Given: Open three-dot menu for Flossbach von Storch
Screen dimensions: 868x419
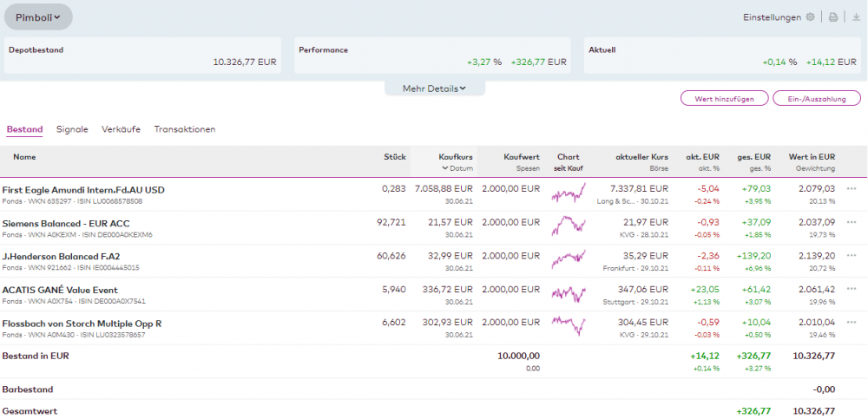Looking at the screenshot, I should tap(852, 324).
